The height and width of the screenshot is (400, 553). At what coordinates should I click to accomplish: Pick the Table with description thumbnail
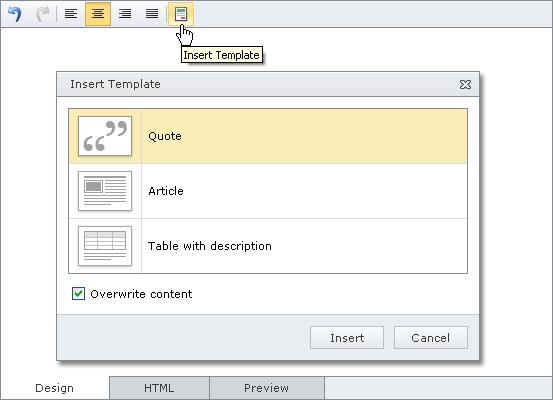(x=105, y=246)
